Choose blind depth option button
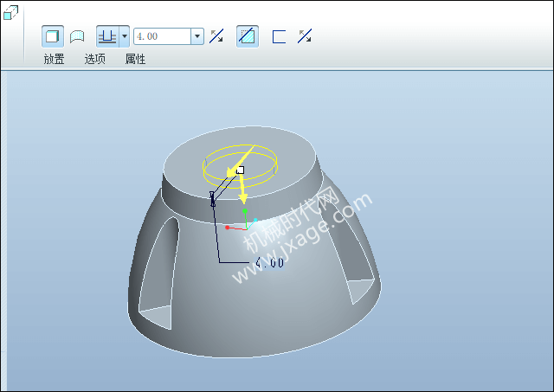This screenshot has height=392, width=554. pyautogui.click(x=107, y=36)
